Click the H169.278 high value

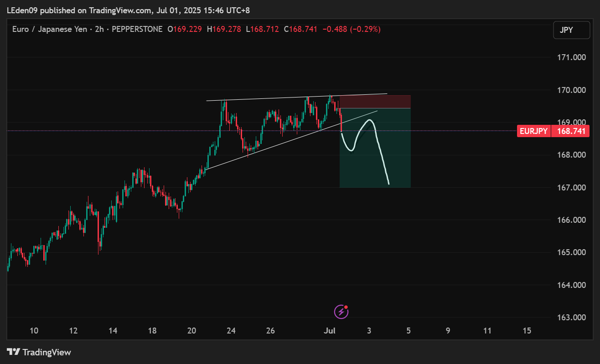[x=224, y=29]
